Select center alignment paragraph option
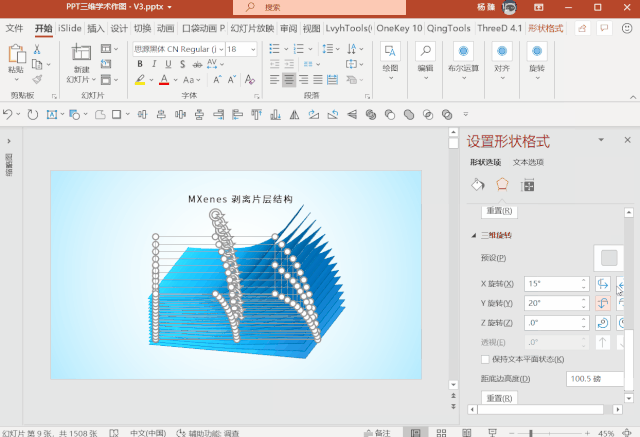Image resolution: width=640 pixels, height=437 pixels. pos(289,79)
